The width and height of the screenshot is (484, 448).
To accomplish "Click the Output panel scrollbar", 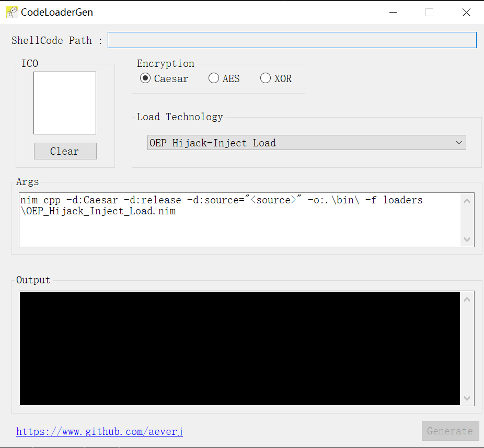I will coord(467,348).
